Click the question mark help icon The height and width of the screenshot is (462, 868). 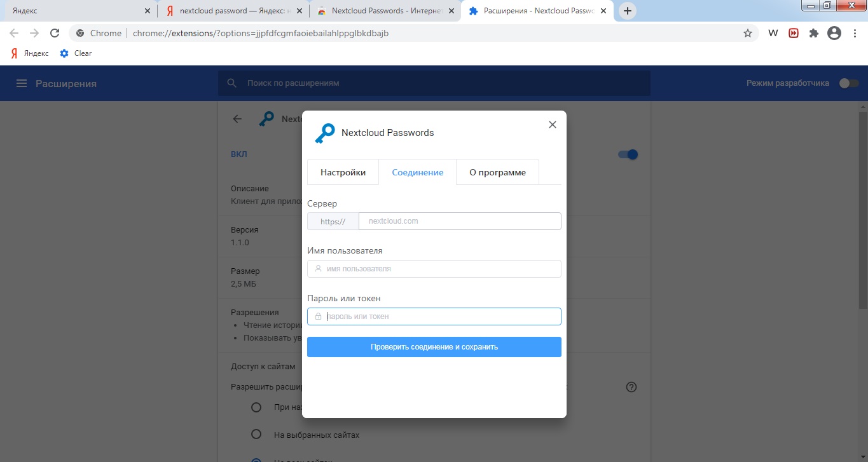[x=631, y=386]
